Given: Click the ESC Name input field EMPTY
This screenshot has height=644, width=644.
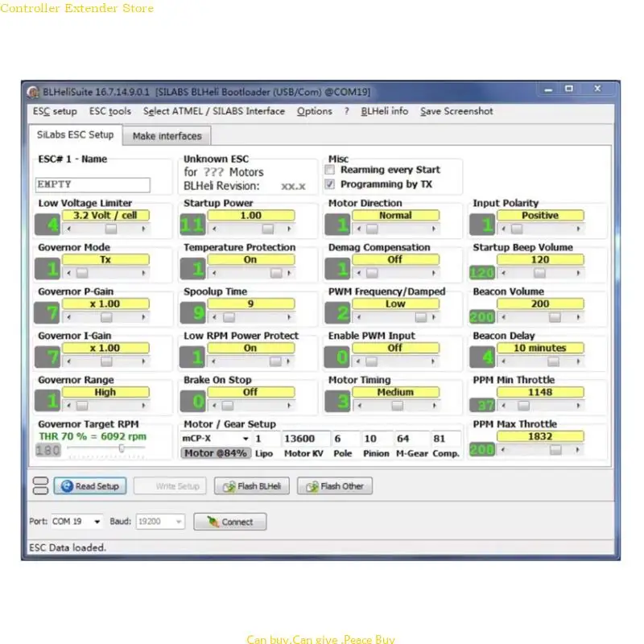Looking at the screenshot, I should coord(93,185).
